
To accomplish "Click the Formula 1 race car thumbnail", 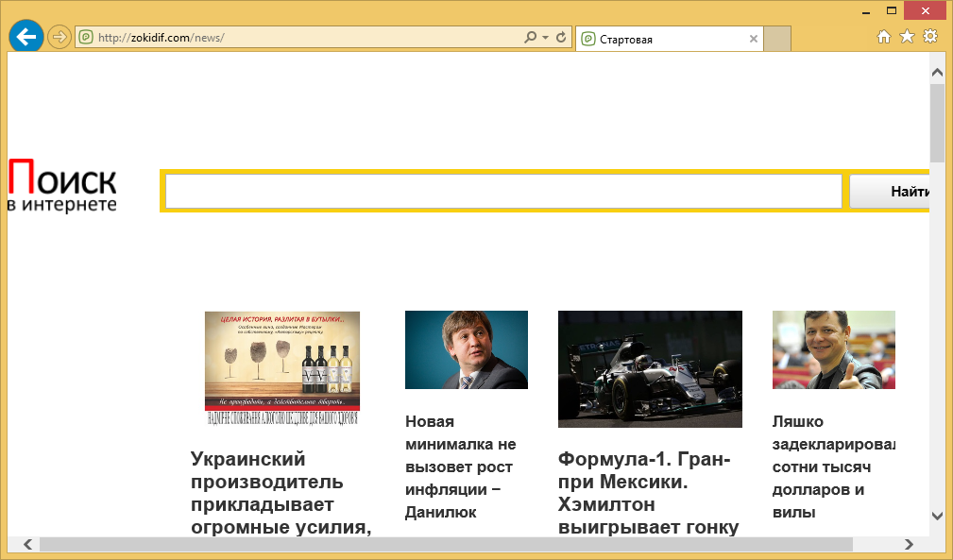I will pyautogui.click(x=650, y=368).
